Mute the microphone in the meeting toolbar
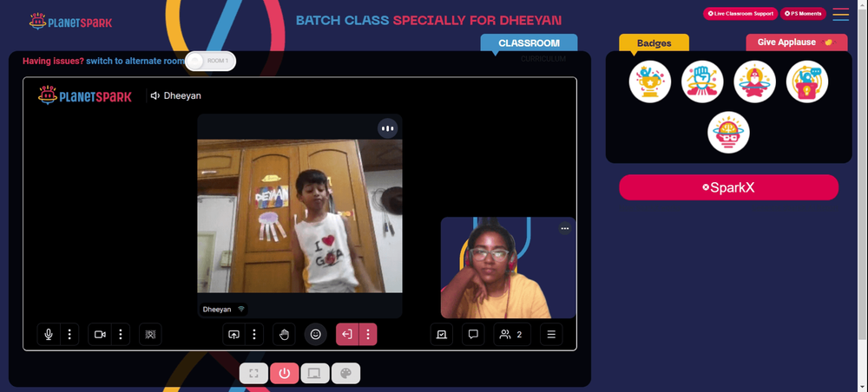Screen dimensions: 868x392 (49, 335)
